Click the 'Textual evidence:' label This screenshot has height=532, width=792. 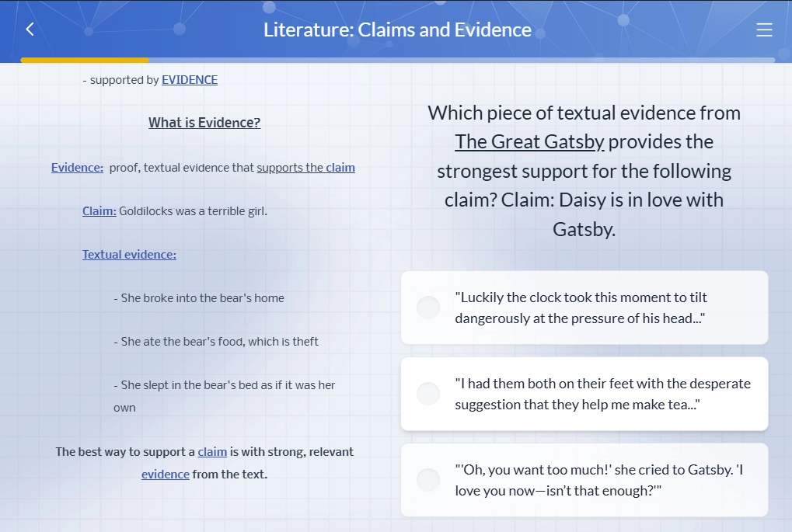click(129, 255)
